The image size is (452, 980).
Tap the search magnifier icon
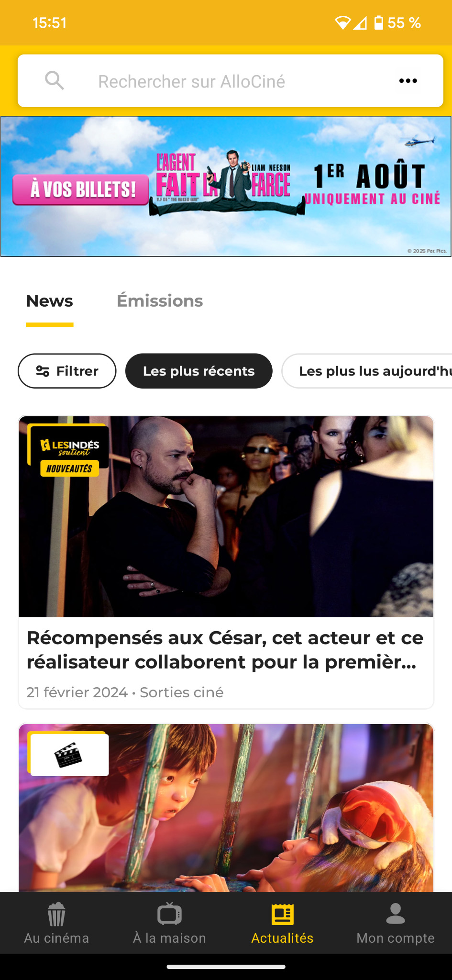[55, 80]
